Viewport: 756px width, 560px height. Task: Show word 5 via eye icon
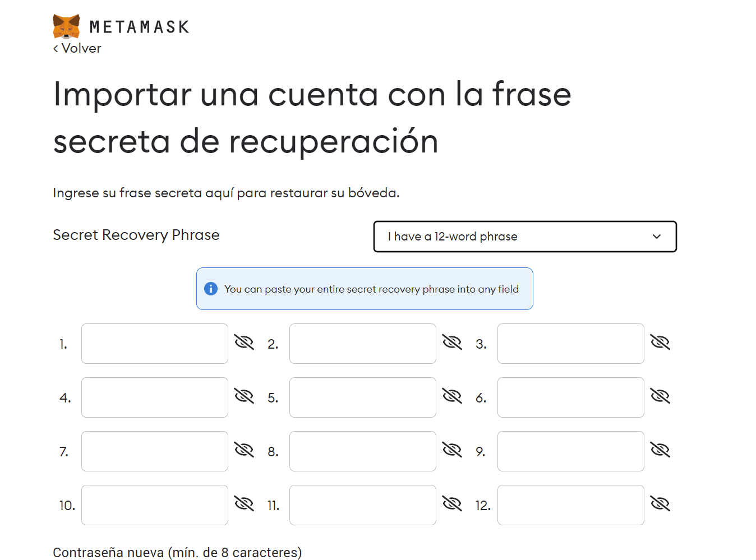(452, 396)
